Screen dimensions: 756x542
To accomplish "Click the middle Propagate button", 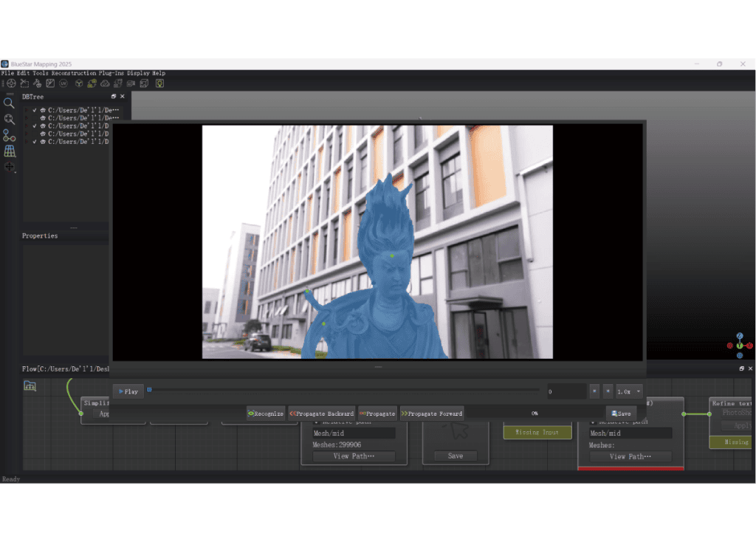I will pyautogui.click(x=377, y=414).
